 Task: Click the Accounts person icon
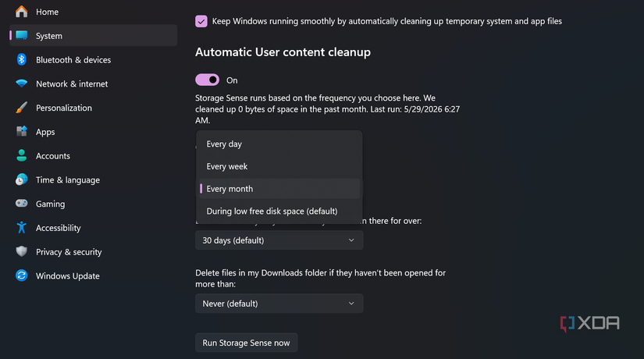click(x=21, y=155)
